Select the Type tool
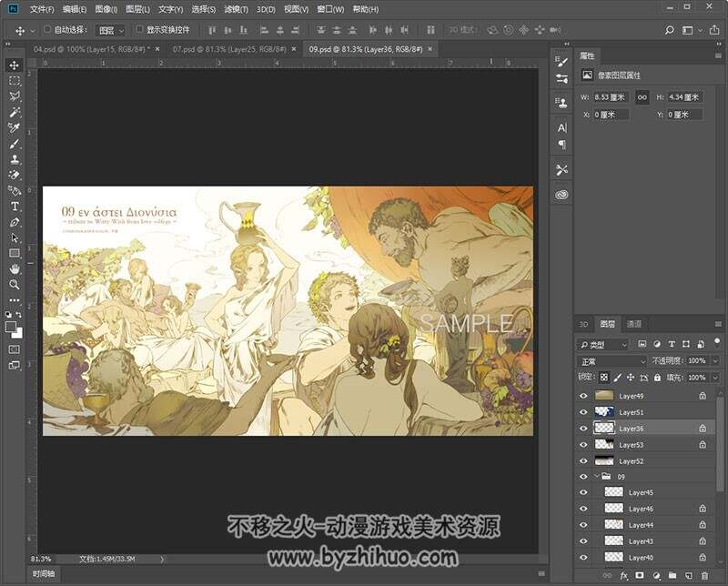 [x=15, y=207]
